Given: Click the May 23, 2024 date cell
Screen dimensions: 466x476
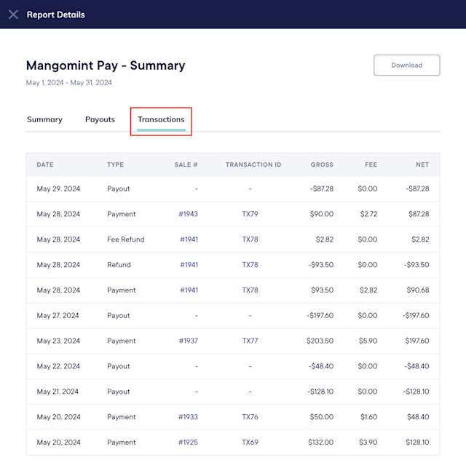Looking at the screenshot, I should pyautogui.click(x=58, y=341).
